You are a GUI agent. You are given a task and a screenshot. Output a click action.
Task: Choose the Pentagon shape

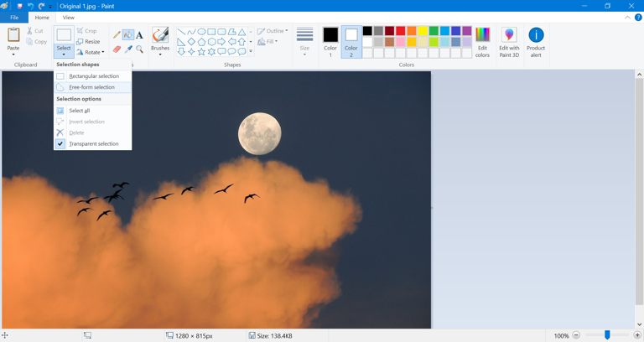(x=201, y=41)
